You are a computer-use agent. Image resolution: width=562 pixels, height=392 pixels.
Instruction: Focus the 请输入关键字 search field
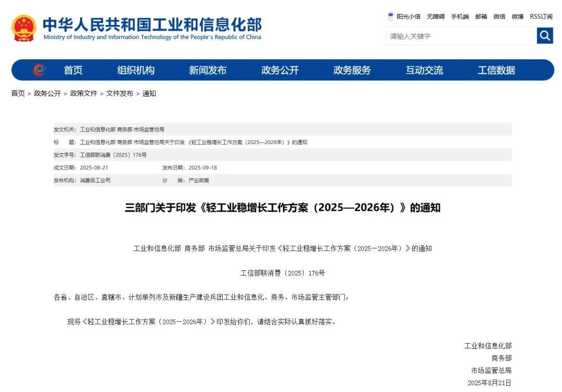[461, 36]
